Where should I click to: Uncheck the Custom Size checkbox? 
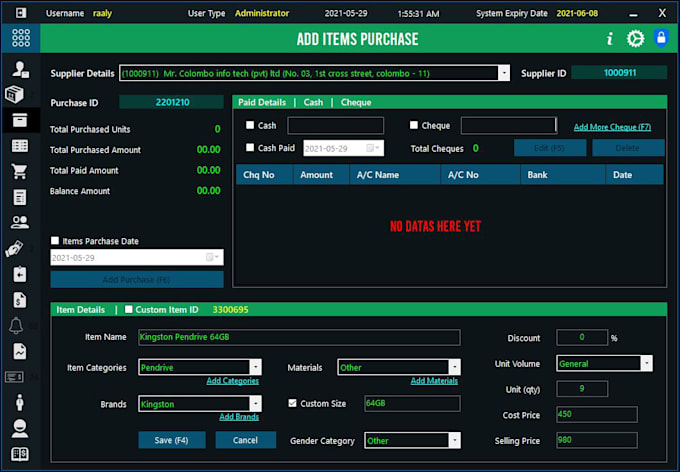click(292, 403)
